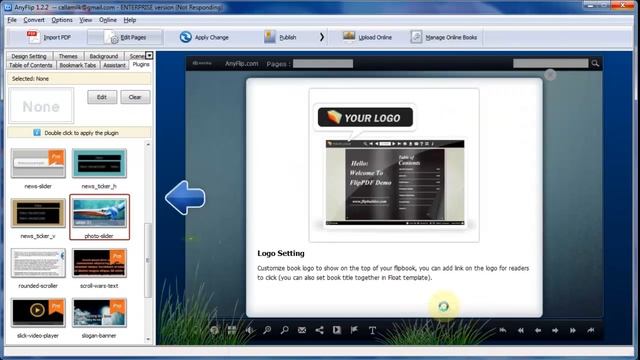The width and height of the screenshot is (640, 360).
Task: Switch to the Background tab
Action: coord(104,56)
